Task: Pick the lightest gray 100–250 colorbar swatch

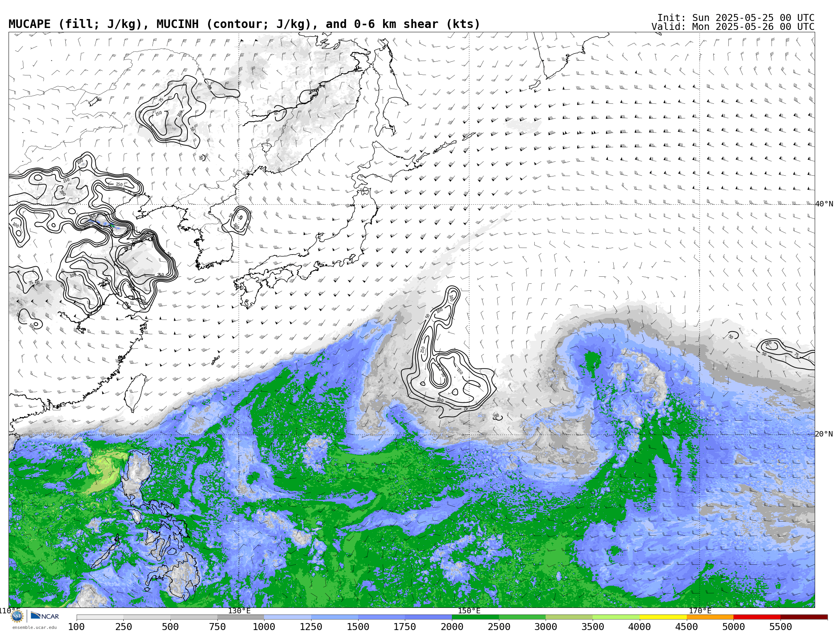Action: [100, 617]
